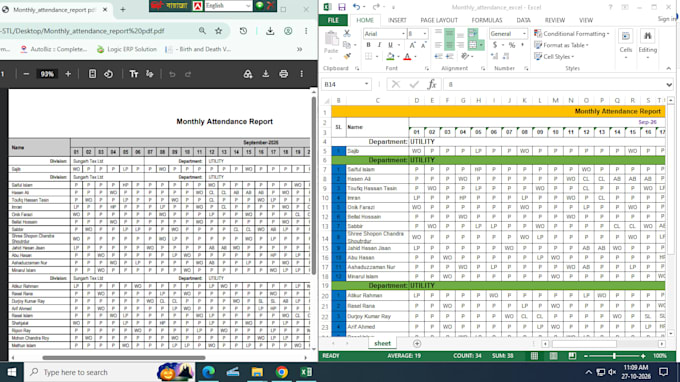Click the sheet tab

tap(382, 343)
